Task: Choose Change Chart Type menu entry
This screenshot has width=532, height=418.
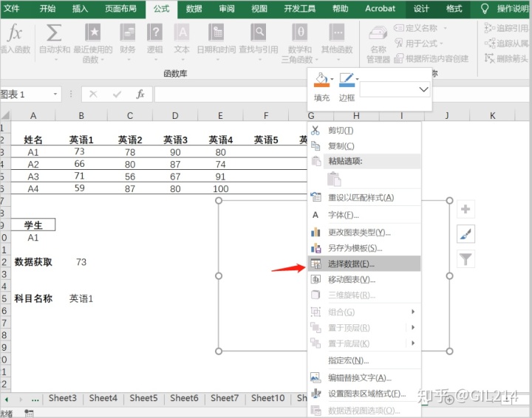Action: click(x=364, y=232)
